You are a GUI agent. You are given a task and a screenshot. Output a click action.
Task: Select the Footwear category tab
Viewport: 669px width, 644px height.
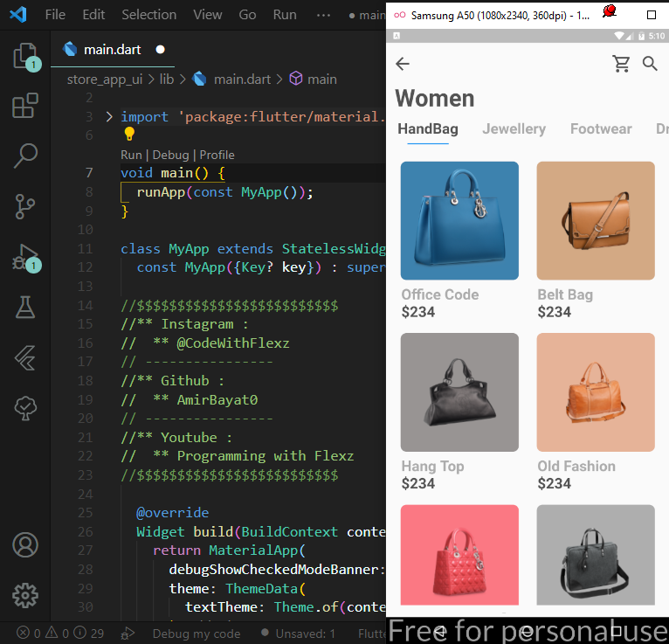tap(600, 129)
